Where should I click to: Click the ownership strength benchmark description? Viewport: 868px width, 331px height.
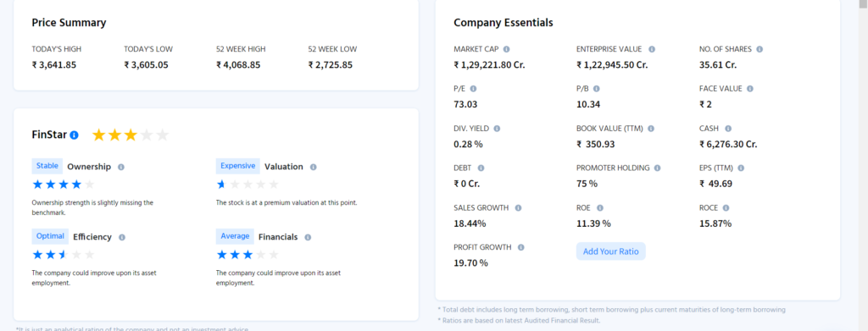[92, 207]
